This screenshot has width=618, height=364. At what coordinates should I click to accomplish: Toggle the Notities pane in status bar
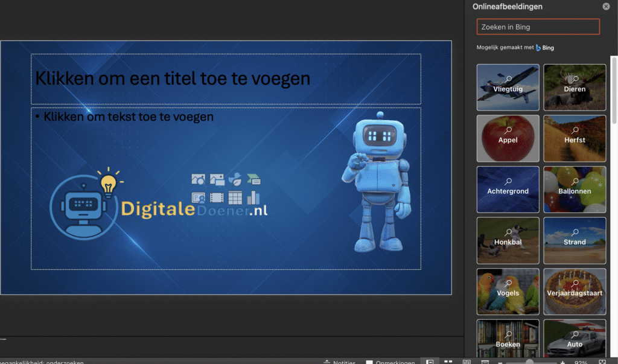click(x=339, y=362)
